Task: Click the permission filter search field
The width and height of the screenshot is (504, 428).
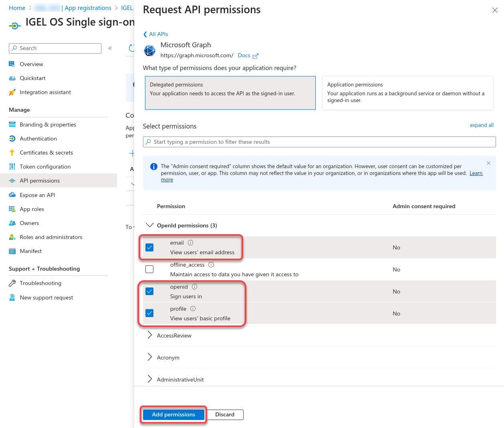Action: [319, 142]
